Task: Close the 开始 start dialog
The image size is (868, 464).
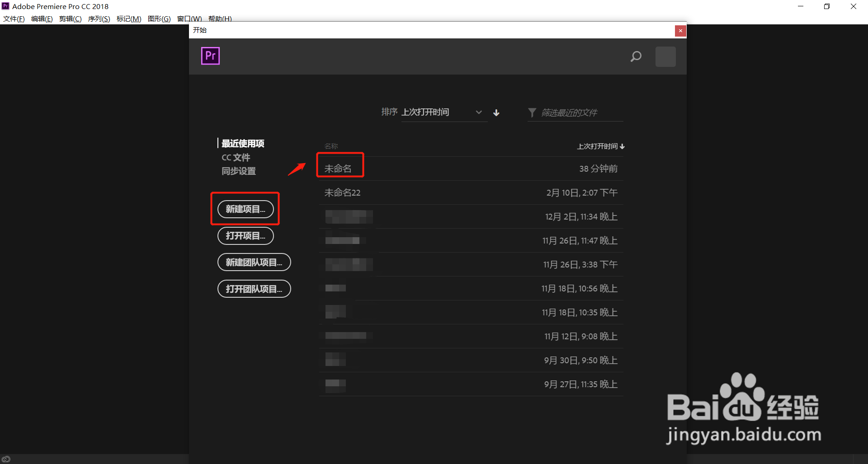Action: pyautogui.click(x=680, y=31)
